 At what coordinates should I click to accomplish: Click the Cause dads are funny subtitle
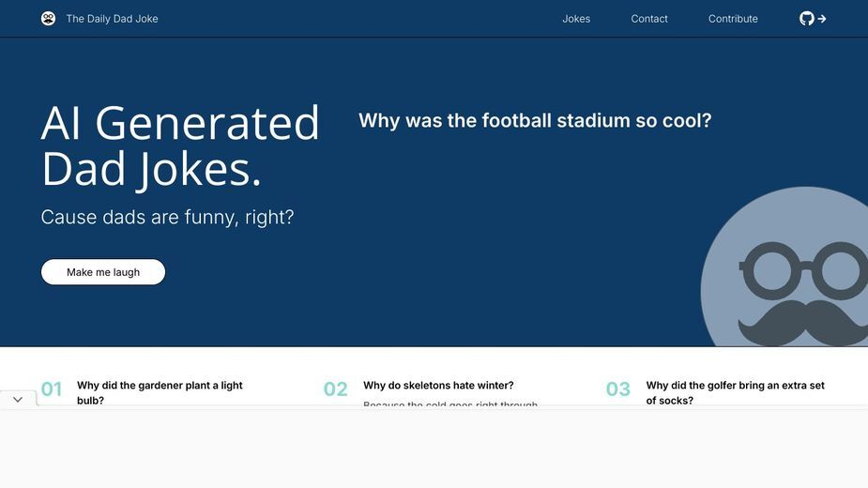pyautogui.click(x=167, y=217)
